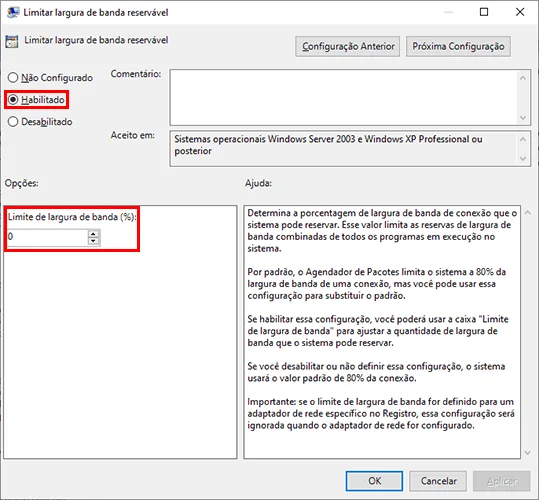
Task: Increase bandwidth limit with up spinner arrow
Action: click(x=93, y=234)
